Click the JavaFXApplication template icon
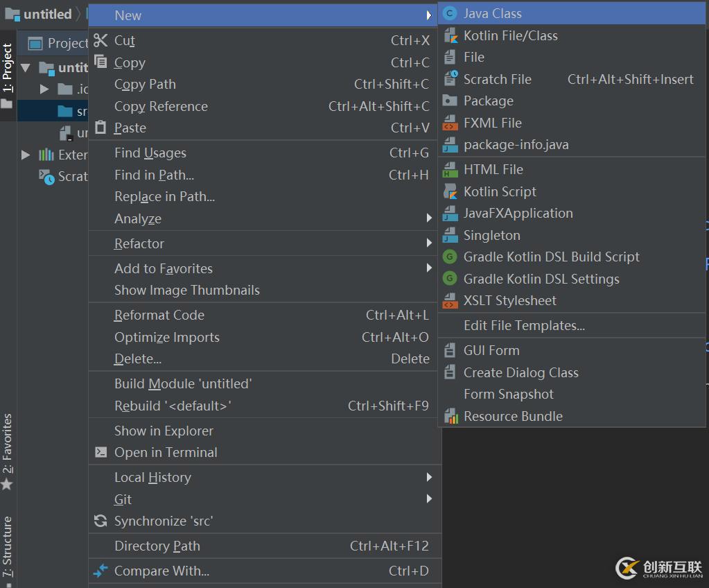Viewport: 709px width, 588px height. pyautogui.click(x=450, y=213)
